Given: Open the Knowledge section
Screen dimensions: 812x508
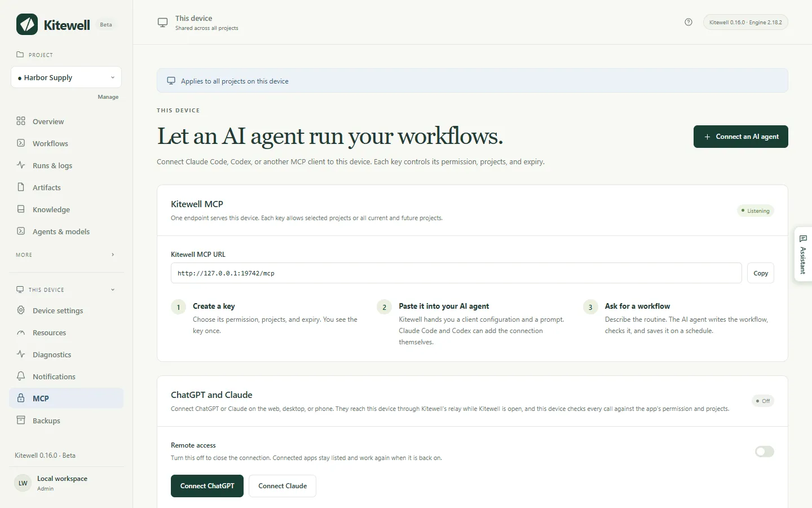Looking at the screenshot, I should (66, 209).
